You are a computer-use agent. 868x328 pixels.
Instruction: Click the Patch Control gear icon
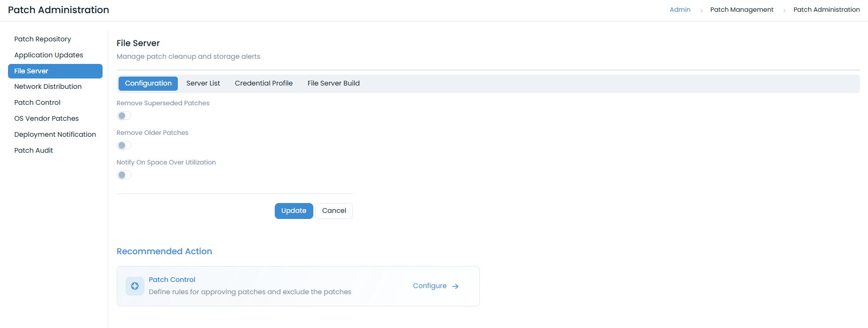point(135,286)
